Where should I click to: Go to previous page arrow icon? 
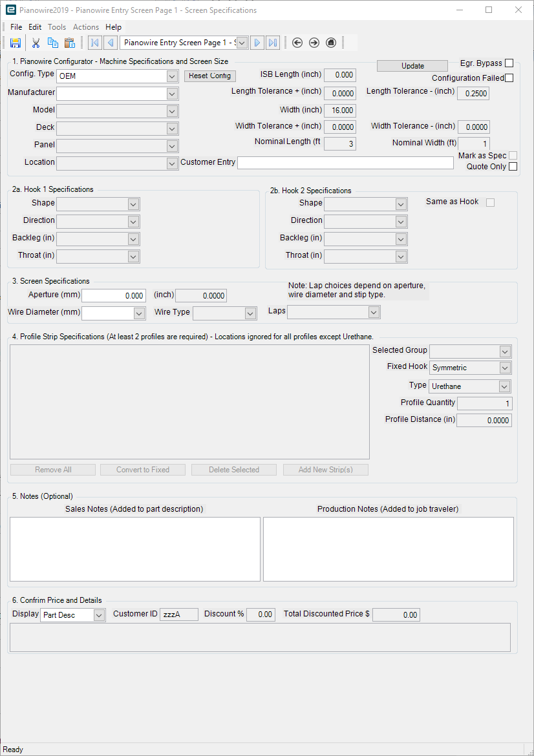coord(111,43)
